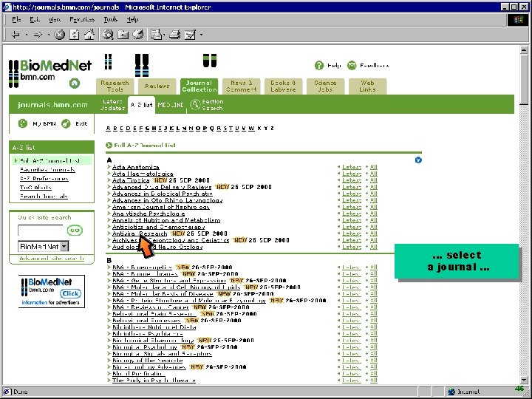532x399 pixels.
Task: Click the vertical scrollbar down arrow
Action: click(524, 380)
